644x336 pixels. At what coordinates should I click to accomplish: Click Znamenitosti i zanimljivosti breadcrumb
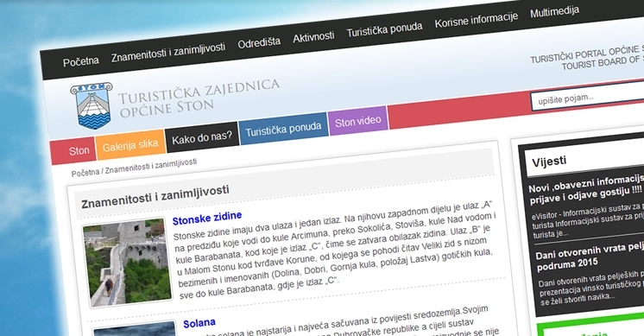(151, 167)
